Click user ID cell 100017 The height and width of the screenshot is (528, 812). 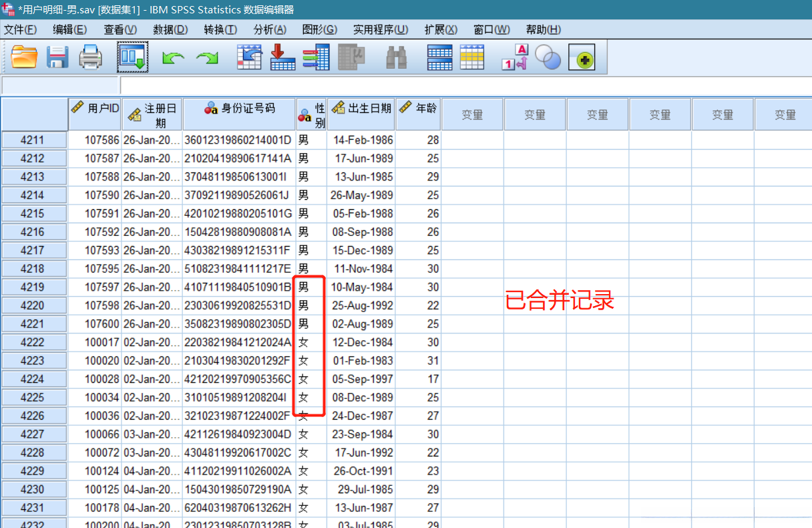pyautogui.click(x=95, y=342)
